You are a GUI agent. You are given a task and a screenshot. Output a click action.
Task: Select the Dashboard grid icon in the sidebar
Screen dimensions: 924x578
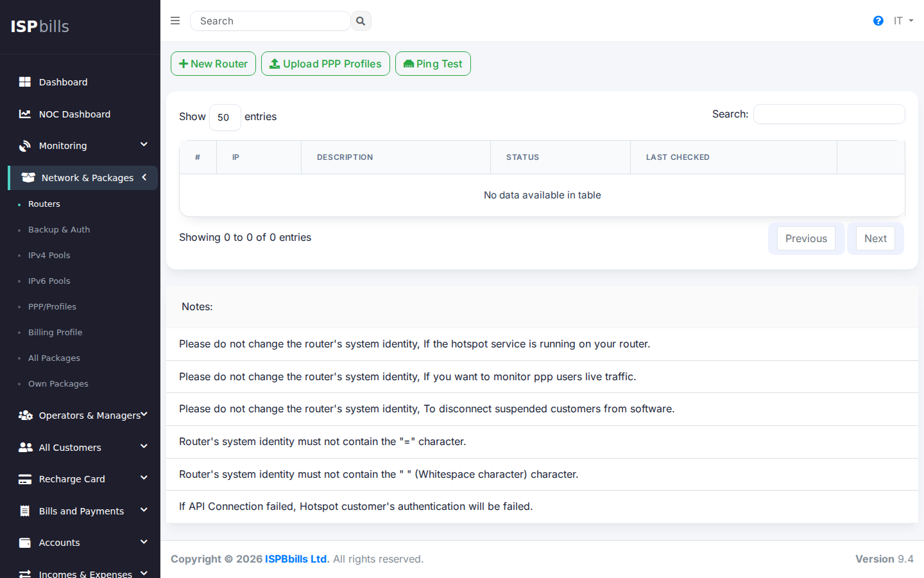pos(24,82)
